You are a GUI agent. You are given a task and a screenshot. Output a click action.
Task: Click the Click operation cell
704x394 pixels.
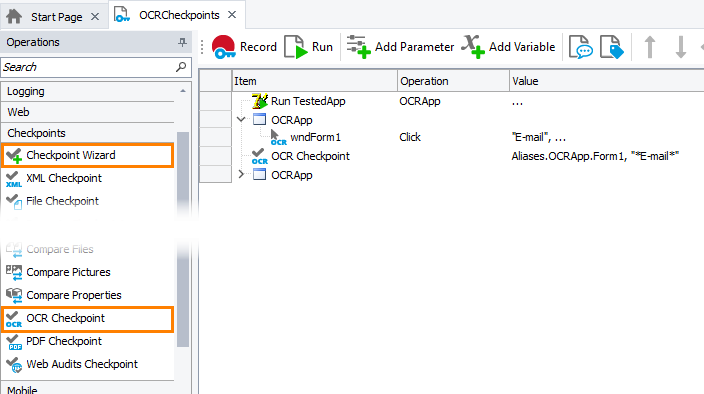[410, 137]
